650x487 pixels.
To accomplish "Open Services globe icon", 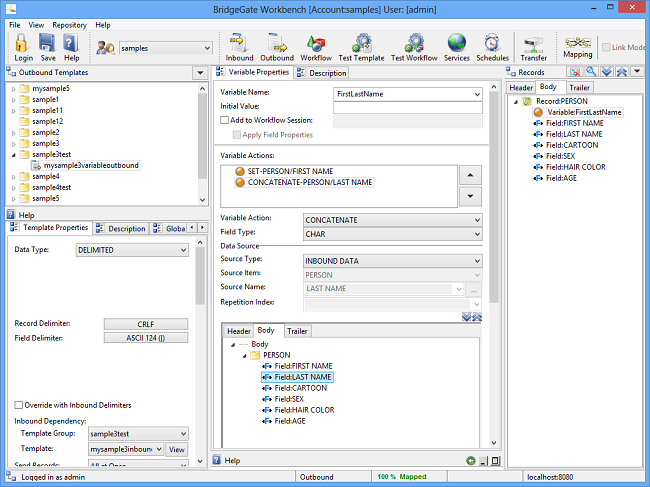I will pos(456,48).
